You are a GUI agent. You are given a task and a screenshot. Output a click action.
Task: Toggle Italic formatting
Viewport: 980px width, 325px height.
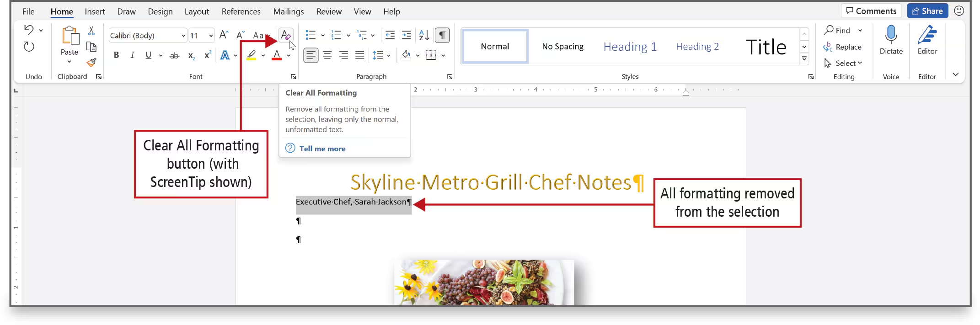pos(132,55)
